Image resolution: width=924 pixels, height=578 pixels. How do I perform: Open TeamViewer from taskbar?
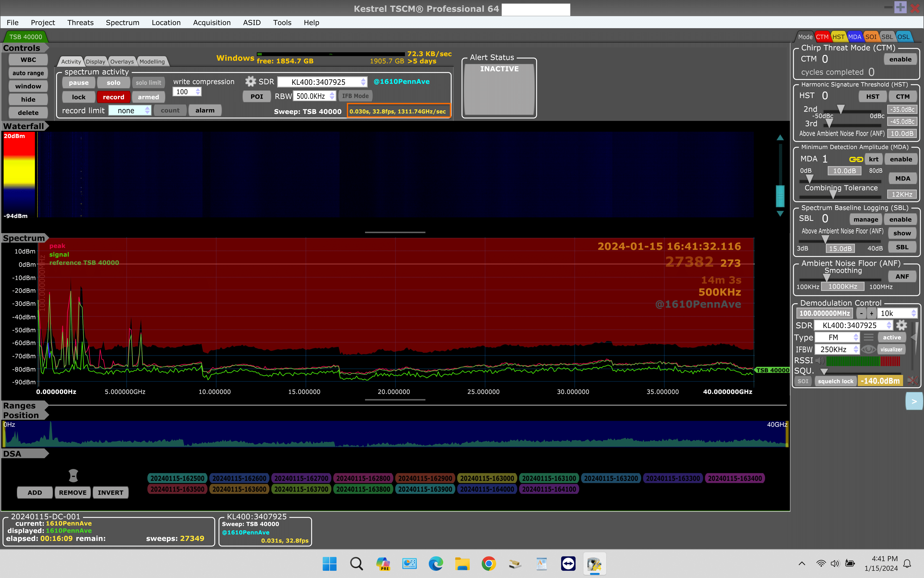(568, 564)
